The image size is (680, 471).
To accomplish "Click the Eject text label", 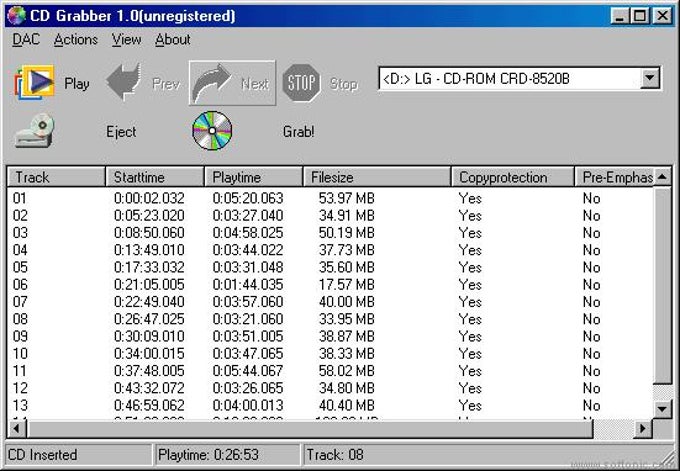I will click(x=121, y=131).
